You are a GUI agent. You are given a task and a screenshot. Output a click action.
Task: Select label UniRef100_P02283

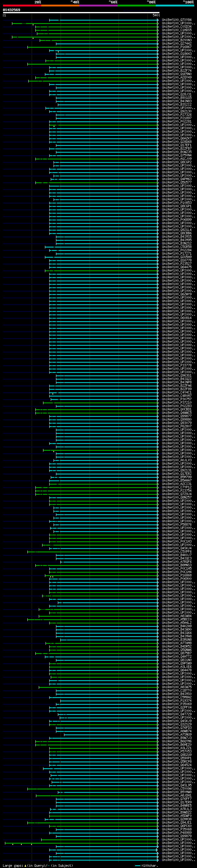pos(177,406)
